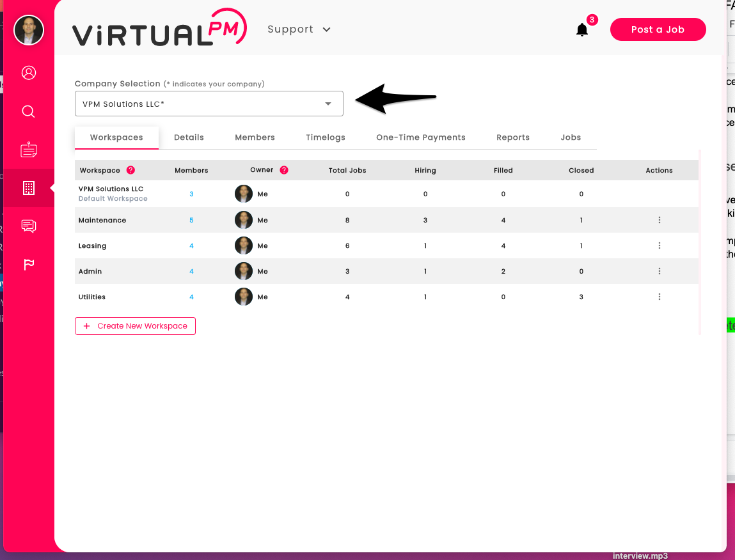Switch to the Workspaces tab
735x560 pixels.
(x=116, y=137)
